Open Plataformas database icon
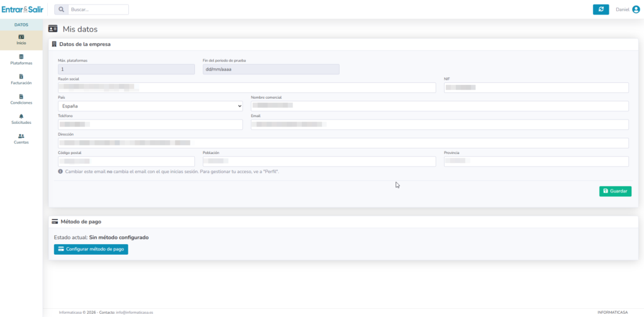Viewport: 644px width, 317px height. click(21, 57)
